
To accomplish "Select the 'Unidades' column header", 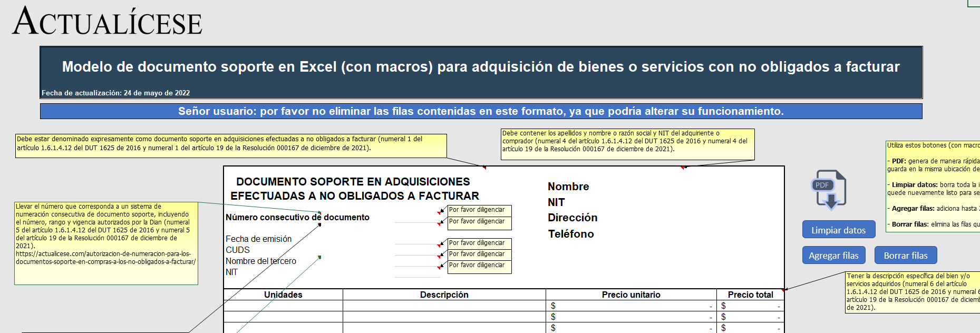I will (x=283, y=295).
